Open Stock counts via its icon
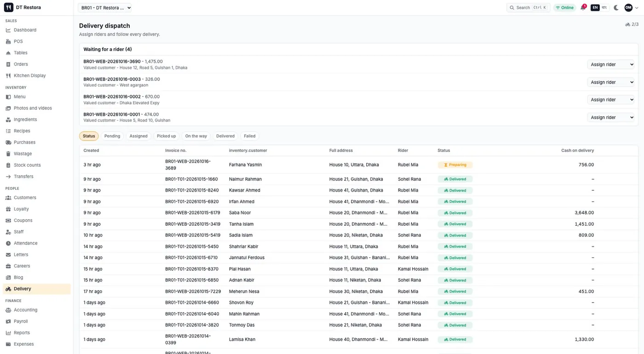644x354 pixels. (x=8, y=165)
